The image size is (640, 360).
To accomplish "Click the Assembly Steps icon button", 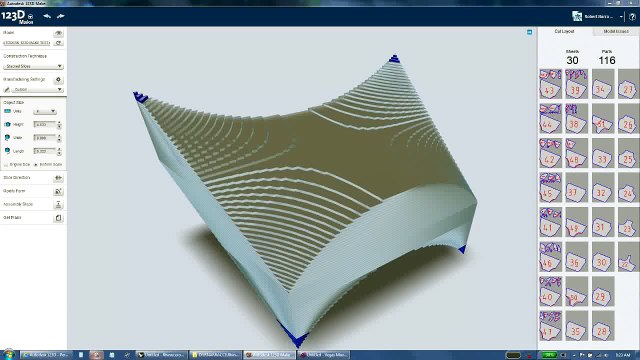I will pyautogui.click(x=58, y=204).
